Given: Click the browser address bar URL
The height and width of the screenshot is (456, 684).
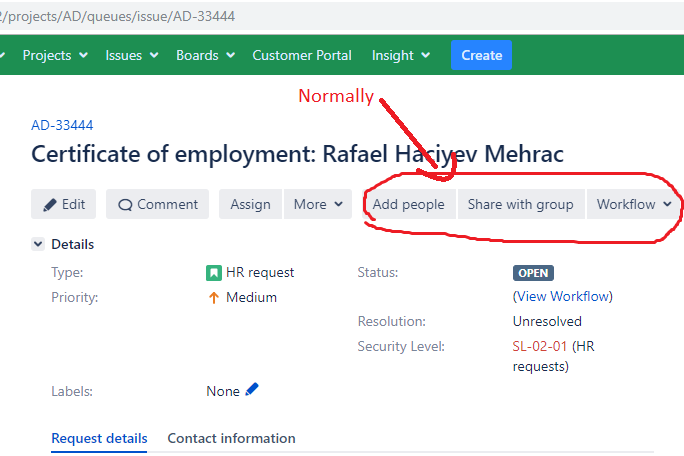Looking at the screenshot, I should point(118,16).
